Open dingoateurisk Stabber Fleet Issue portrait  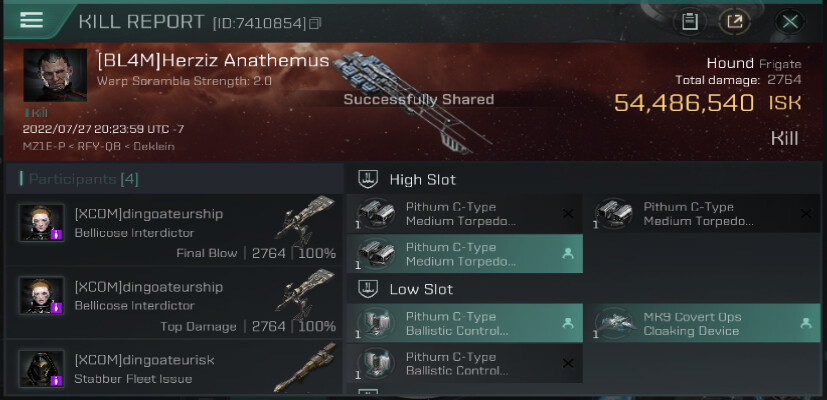tap(42, 368)
